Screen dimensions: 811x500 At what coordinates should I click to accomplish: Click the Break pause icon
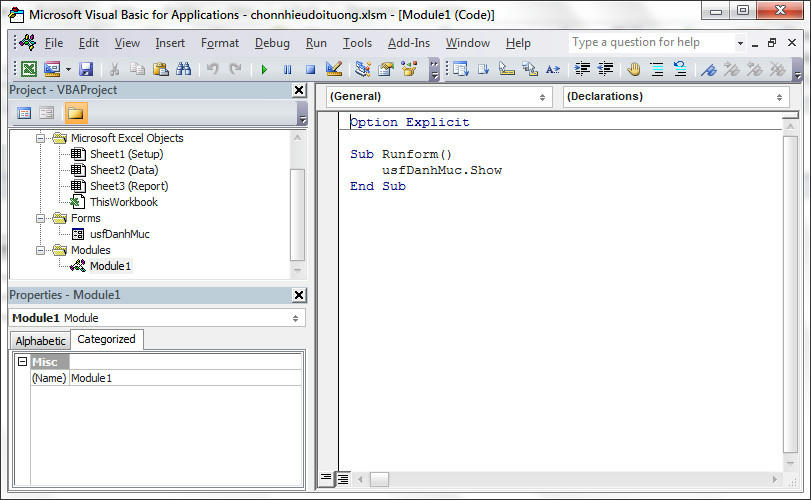click(288, 69)
